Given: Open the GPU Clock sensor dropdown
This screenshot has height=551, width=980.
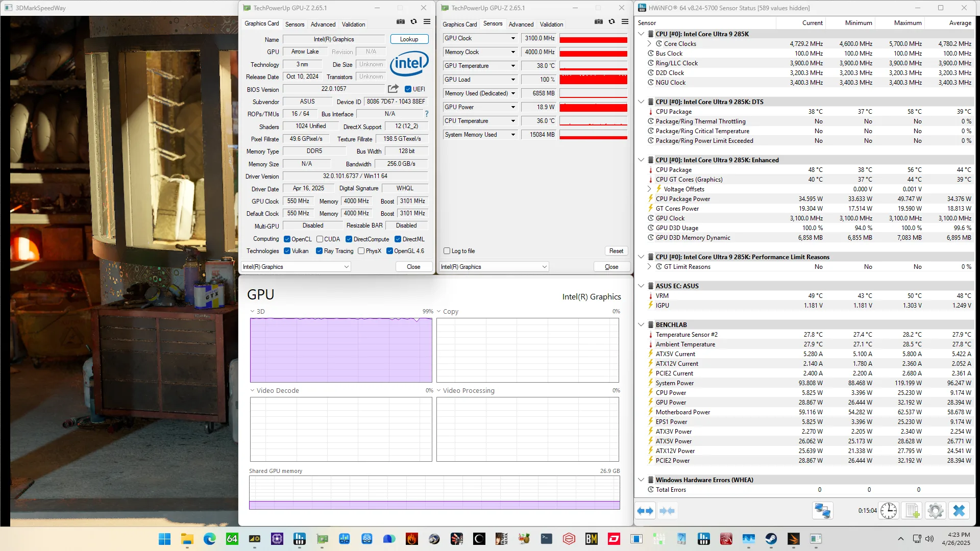Looking at the screenshot, I should 513,38.
